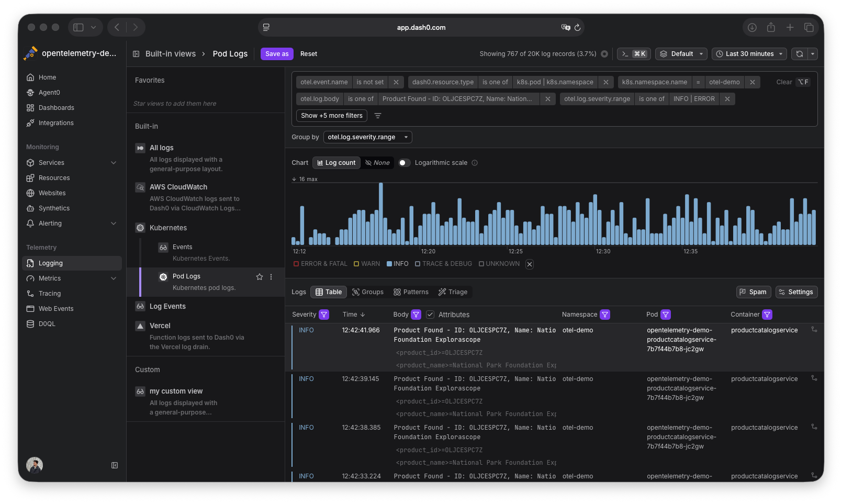
Task: Expand the Services sidebar section
Action: pos(114,163)
